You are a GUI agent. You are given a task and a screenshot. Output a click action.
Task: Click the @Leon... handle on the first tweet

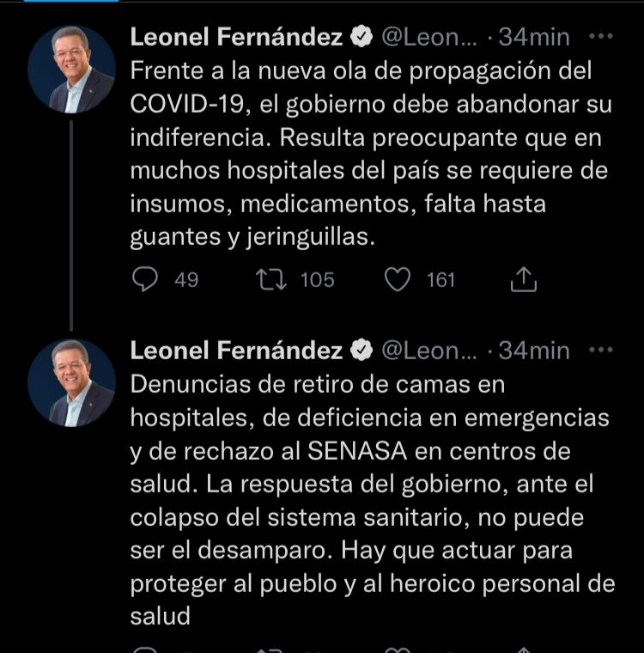tap(429, 38)
